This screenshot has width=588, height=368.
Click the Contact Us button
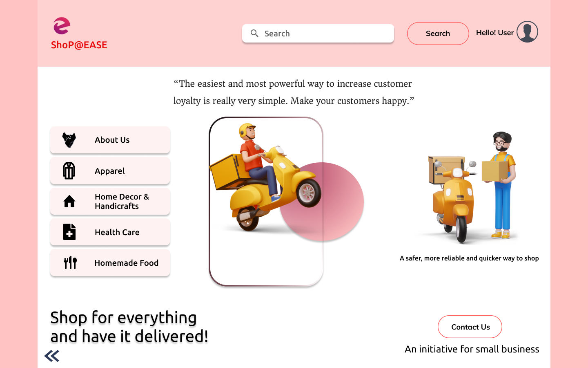(470, 327)
